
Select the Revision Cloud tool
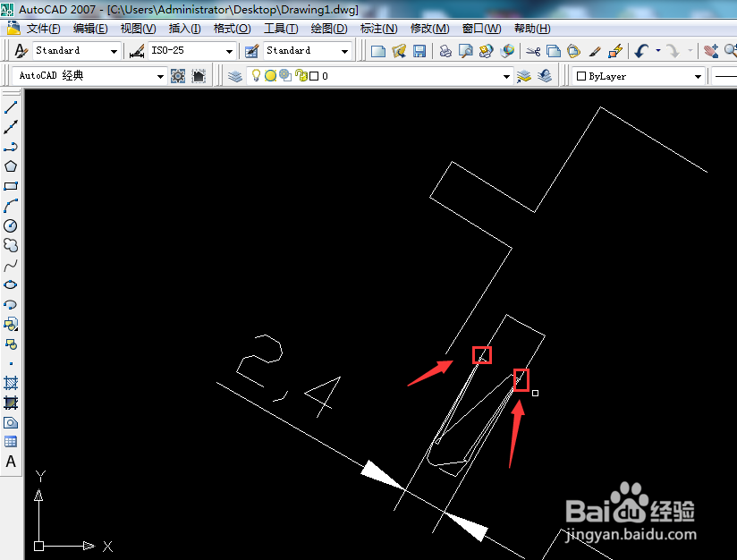pyautogui.click(x=11, y=245)
